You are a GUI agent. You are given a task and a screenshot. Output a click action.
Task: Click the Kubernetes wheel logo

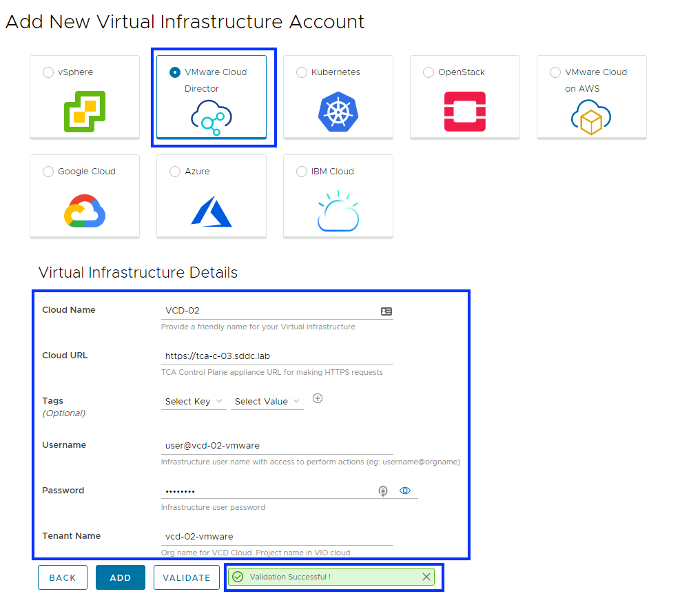pyautogui.click(x=338, y=112)
